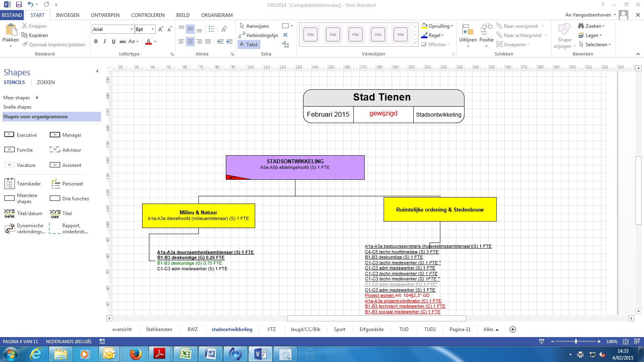Click the increase indent icon
Image resolution: width=644 pixels, height=362 pixels.
(229, 41)
